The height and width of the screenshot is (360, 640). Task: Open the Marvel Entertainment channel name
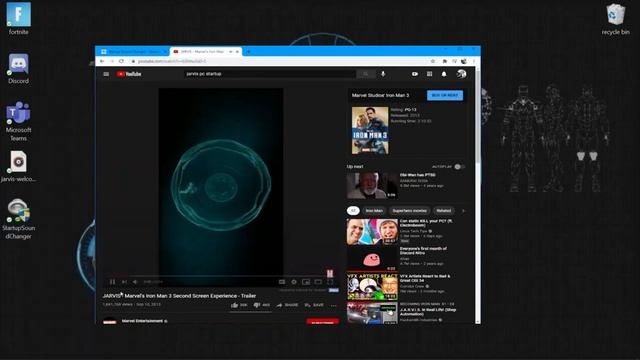tap(142, 321)
